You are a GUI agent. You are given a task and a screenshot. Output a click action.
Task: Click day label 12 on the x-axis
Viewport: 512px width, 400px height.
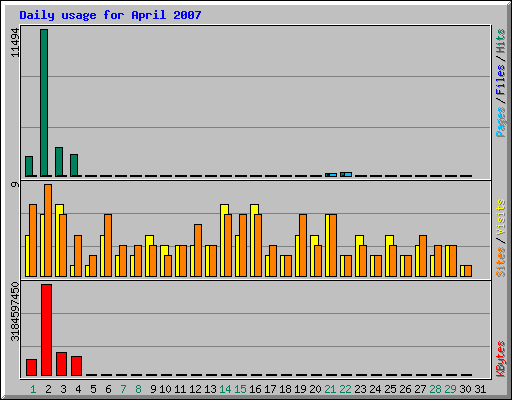tap(195, 389)
